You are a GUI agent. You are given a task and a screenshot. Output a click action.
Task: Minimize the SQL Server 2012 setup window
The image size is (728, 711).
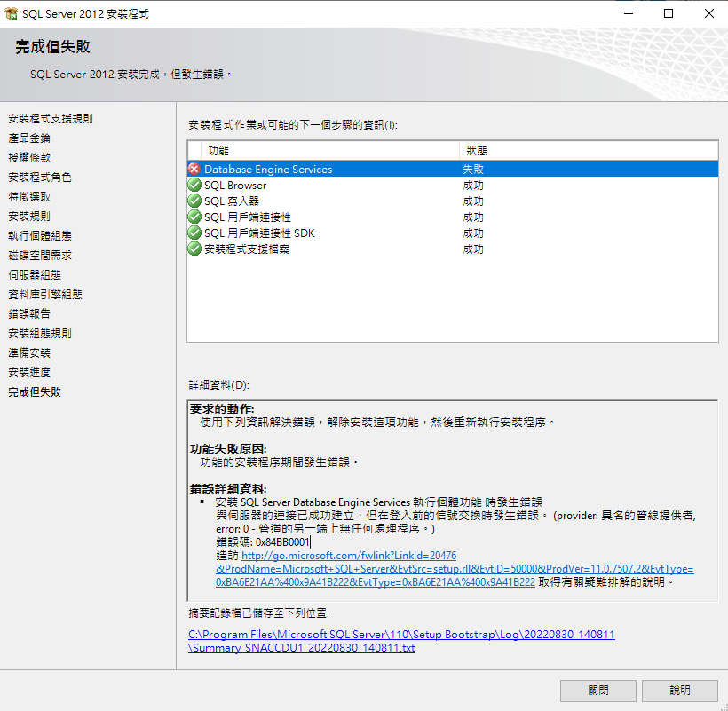pyautogui.click(x=629, y=14)
